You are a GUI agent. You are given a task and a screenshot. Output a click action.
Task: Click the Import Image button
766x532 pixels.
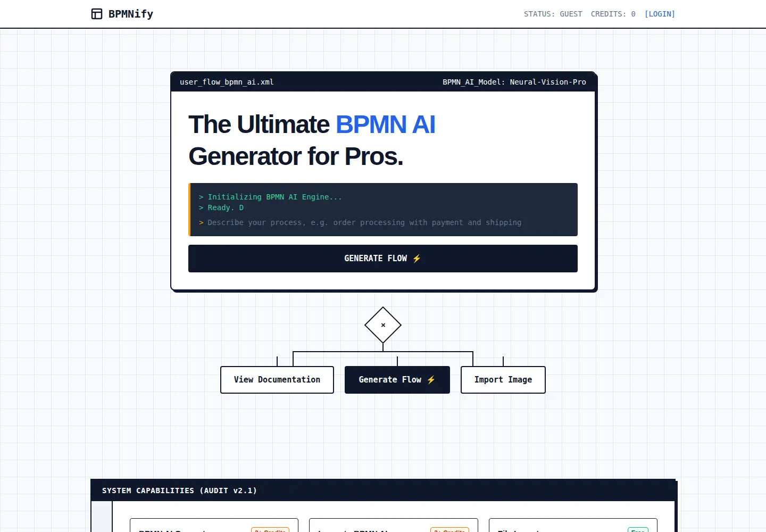click(x=503, y=380)
